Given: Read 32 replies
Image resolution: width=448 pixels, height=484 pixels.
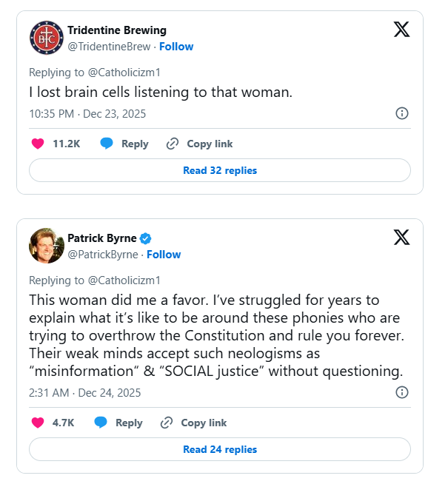Looking at the screenshot, I should 220,170.
